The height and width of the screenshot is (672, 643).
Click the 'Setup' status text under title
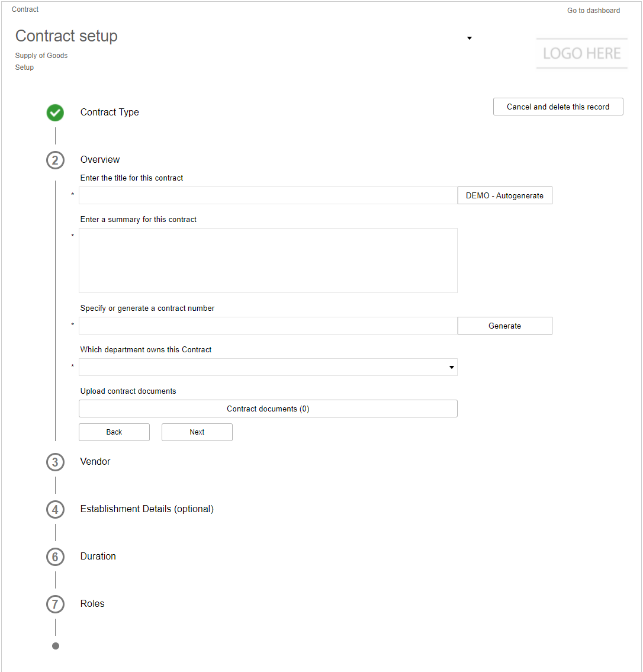point(24,67)
